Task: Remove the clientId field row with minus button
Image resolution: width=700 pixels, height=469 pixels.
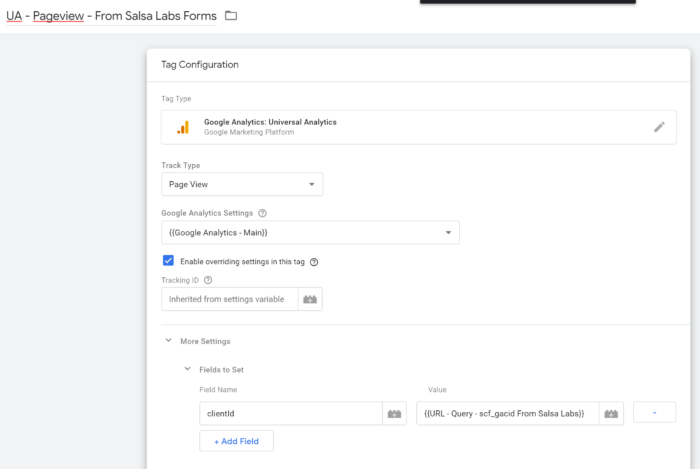Action: [x=654, y=412]
